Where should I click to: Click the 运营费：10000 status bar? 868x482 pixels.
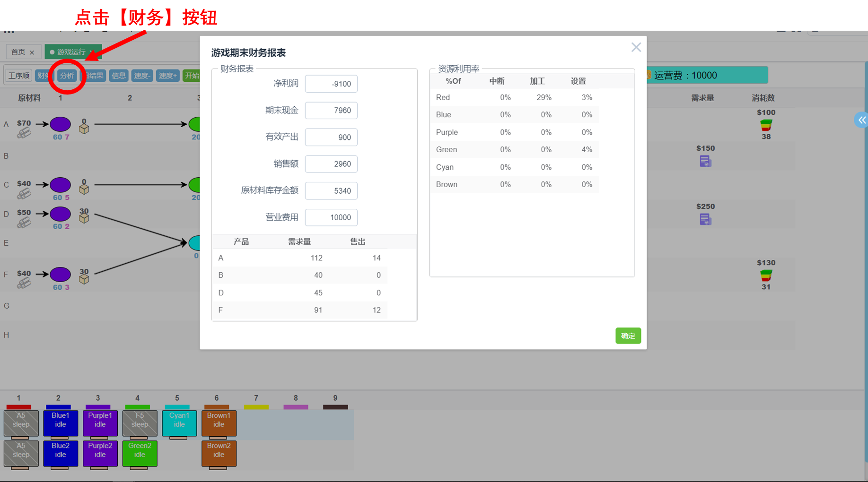pyautogui.click(x=707, y=75)
